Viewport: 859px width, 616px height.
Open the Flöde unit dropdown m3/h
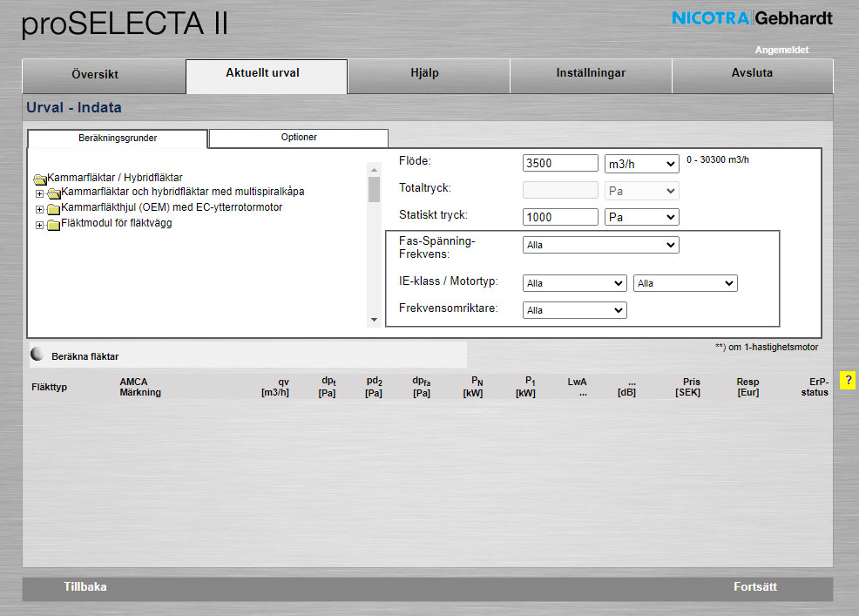click(x=641, y=164)
